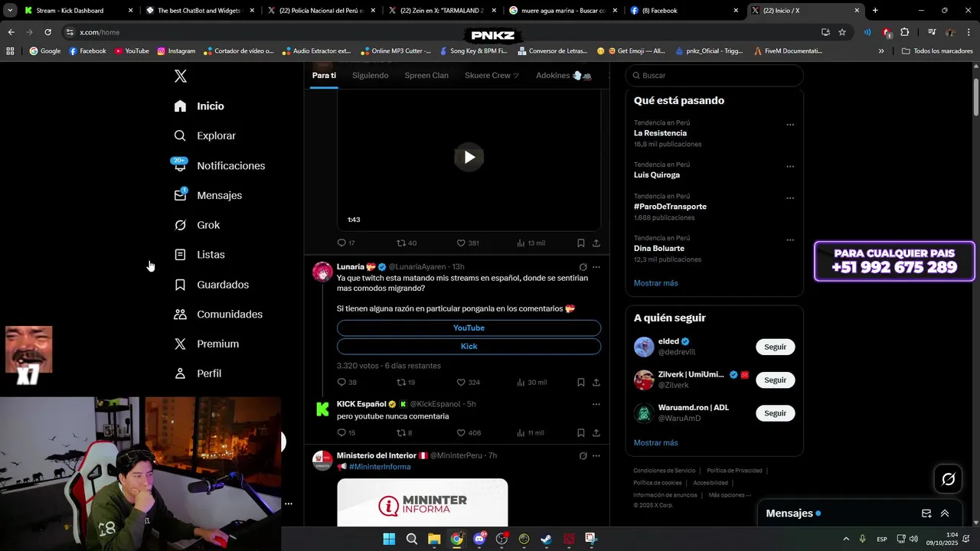Switch to Skuere Crew tab
The height and width of the screenshot is (551, 980).
coord(492,76)
